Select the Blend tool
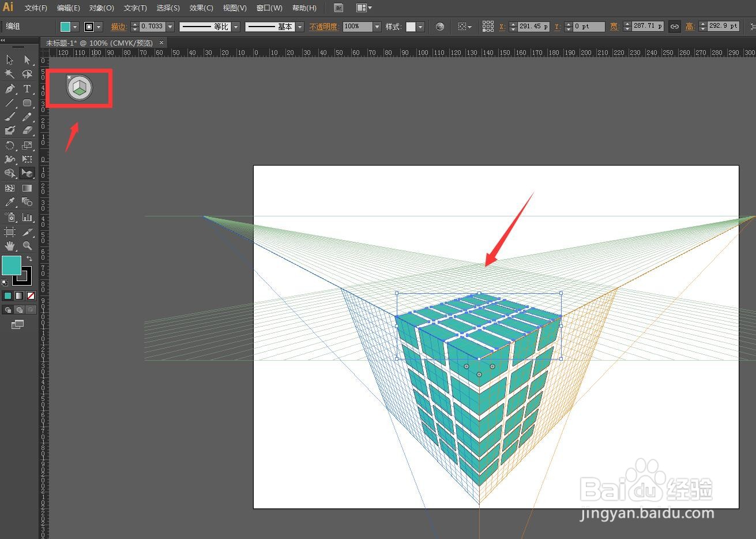The width and height of the screenshot is (756, 539). pos(27,202)
